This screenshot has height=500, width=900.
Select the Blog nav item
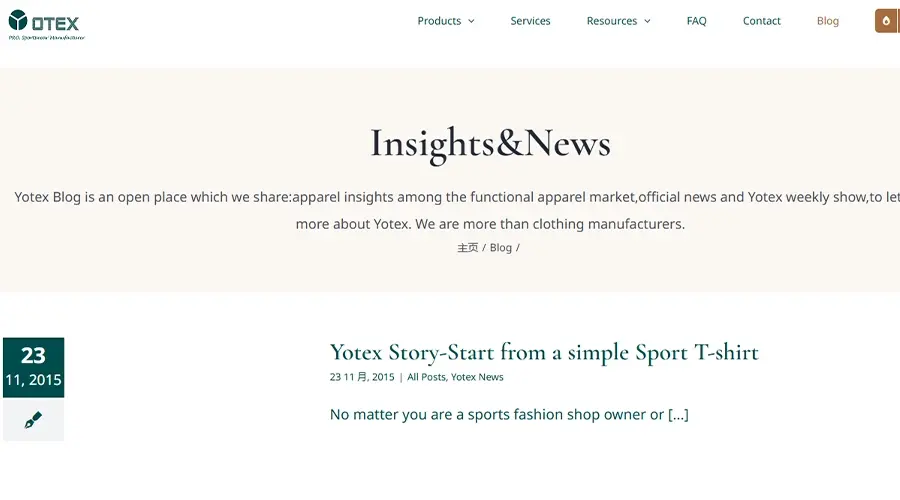[x=828, y=21]
